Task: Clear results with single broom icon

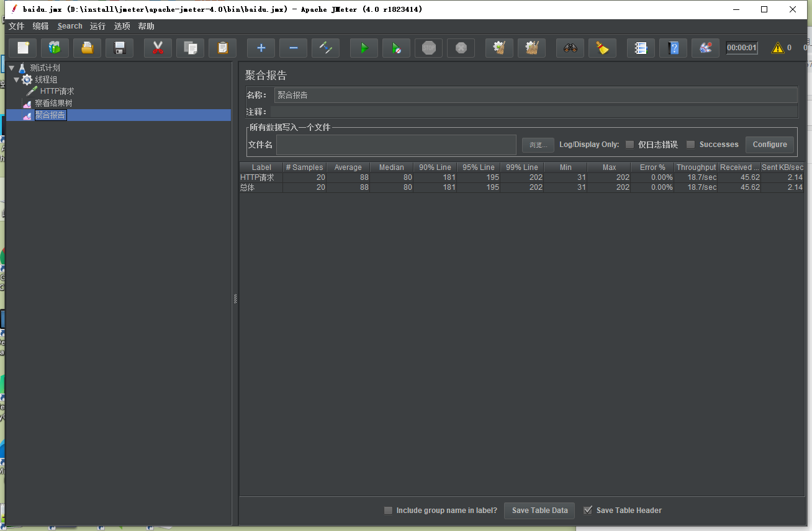Action: pos(500,48)
